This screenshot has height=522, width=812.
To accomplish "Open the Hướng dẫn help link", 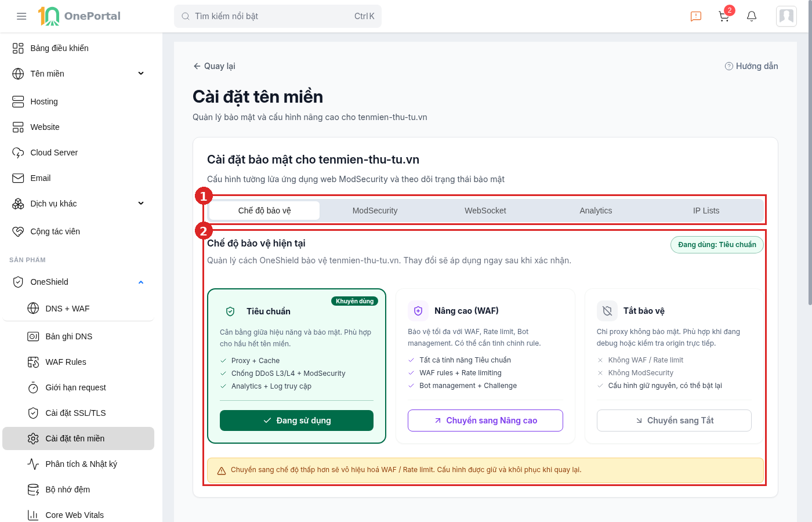I will [751, 66].
